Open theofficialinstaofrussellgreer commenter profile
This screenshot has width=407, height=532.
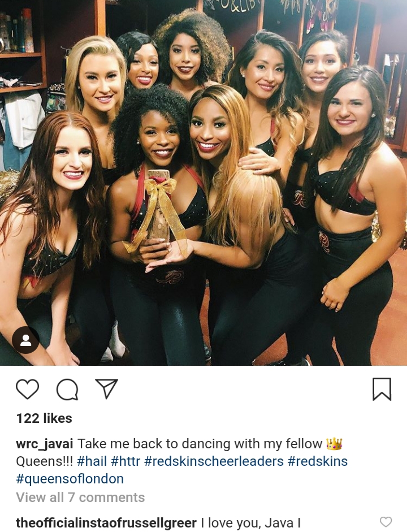[106, 523]
